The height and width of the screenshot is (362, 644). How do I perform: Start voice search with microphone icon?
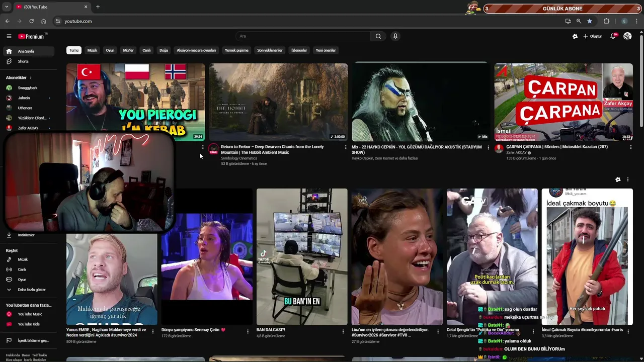click(395, 36)
